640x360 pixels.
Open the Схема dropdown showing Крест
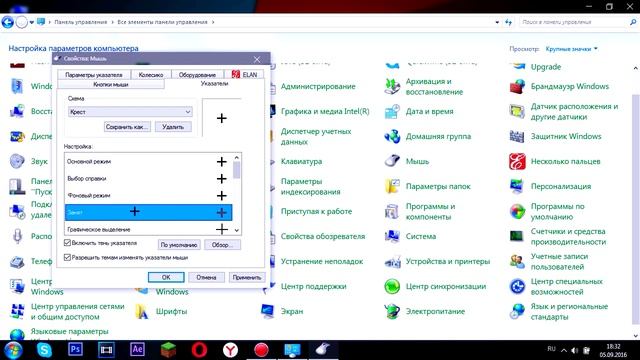click(130, 112)
